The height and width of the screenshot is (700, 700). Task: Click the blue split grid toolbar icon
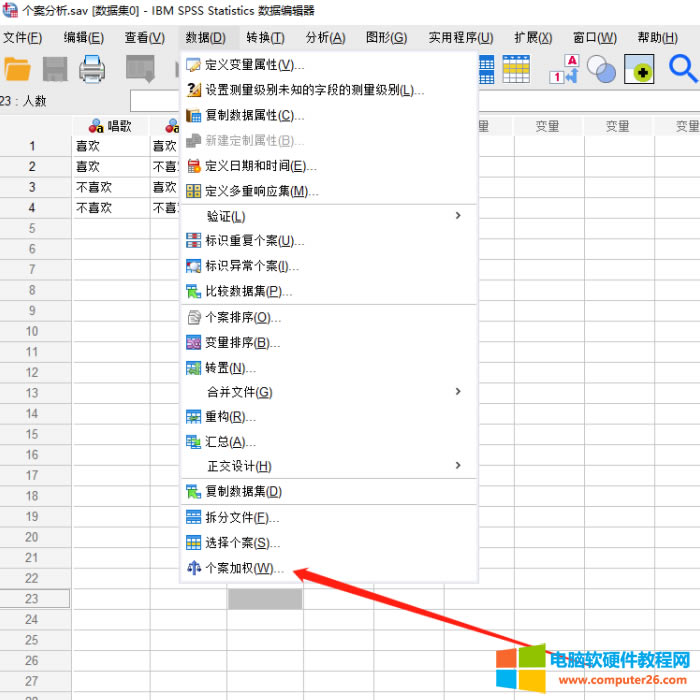click(x=486, y=69)
